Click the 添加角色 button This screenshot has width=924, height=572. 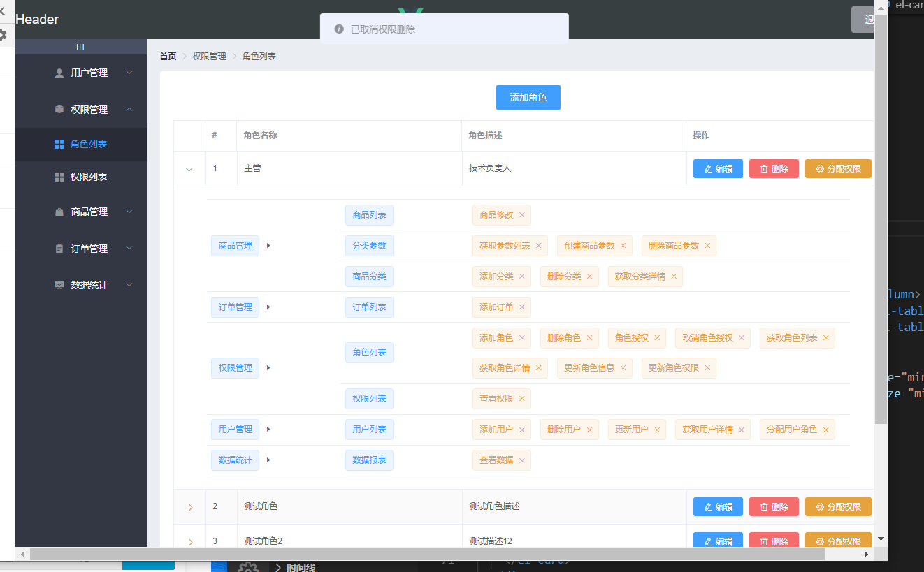(x=528, y=97)
